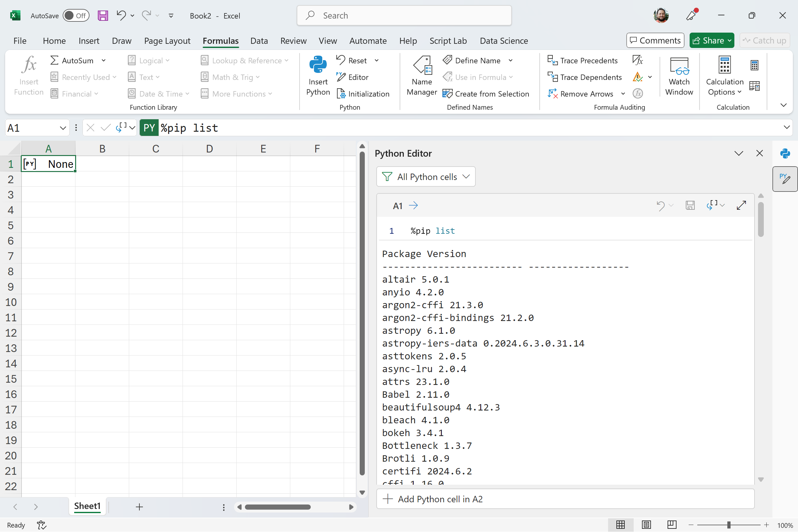Expand the Name Box dropdown
Screen dimensions: 798x532
pyautogui.click(x=63, y=128)
